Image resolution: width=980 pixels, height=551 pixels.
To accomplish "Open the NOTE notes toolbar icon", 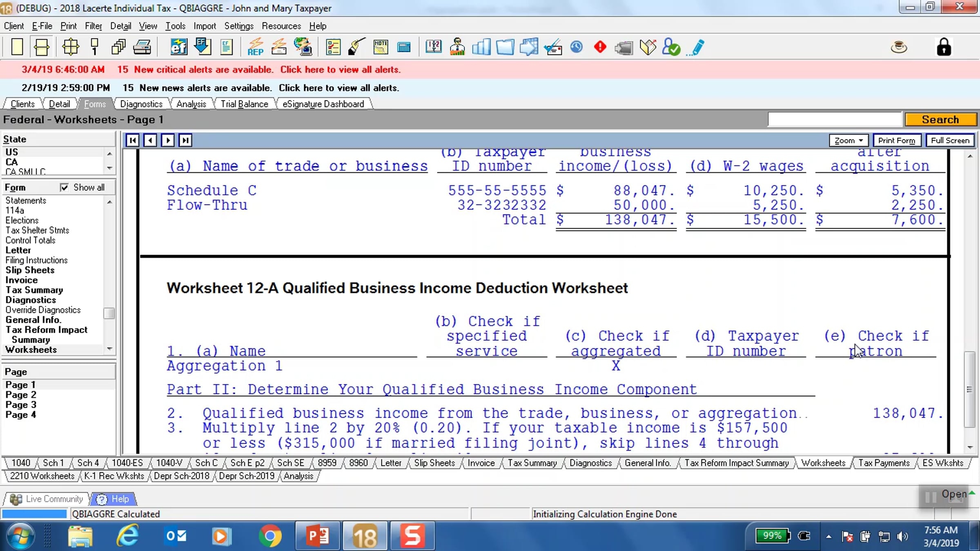I will point(381,47).
